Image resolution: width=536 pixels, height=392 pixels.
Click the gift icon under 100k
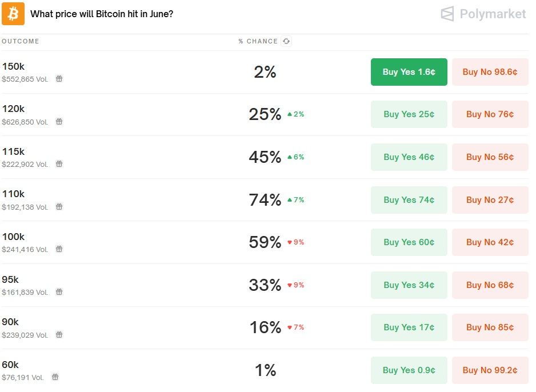[x=59, y=249]
